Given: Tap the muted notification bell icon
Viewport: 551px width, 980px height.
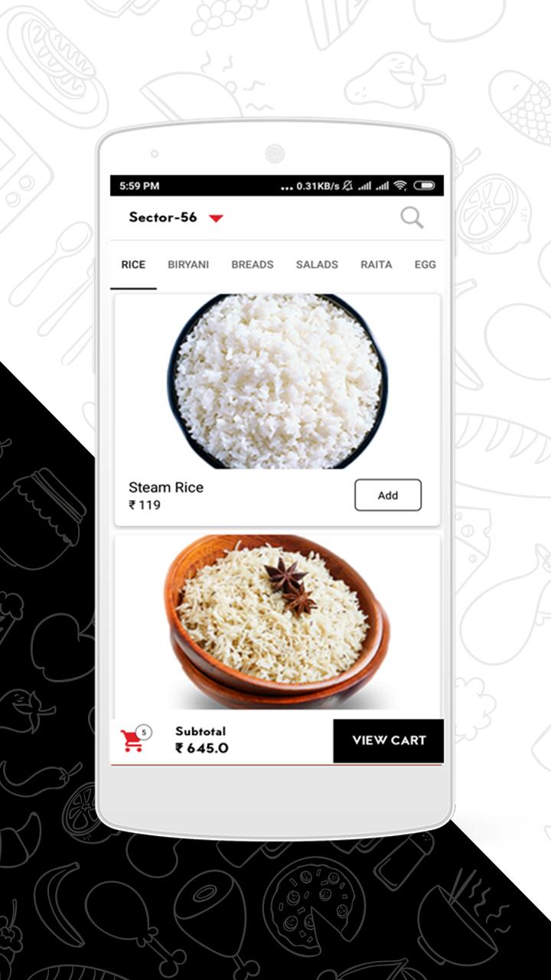Looking at the screenshot, I should (347, 185).
